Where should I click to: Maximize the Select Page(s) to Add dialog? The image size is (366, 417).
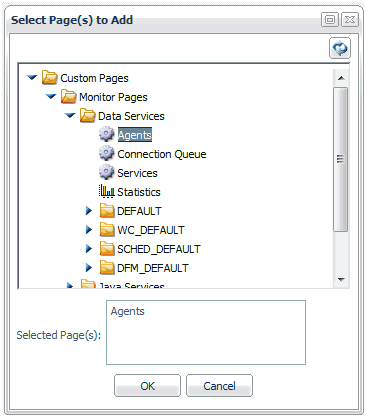pos(330,20)
